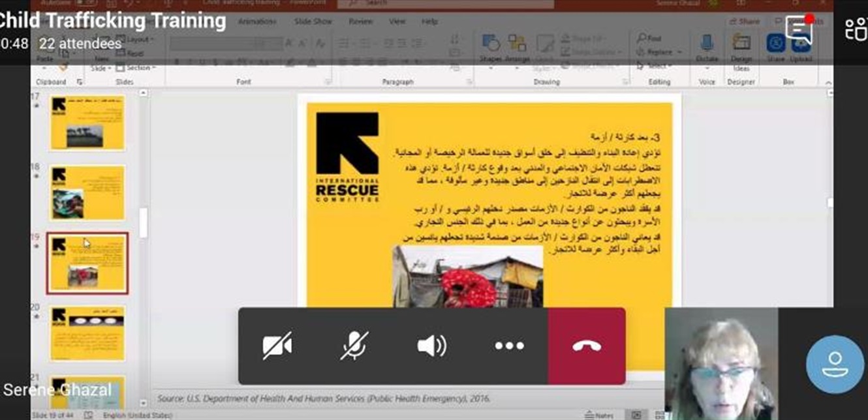Open the Paragraph group dialog launcher

tap(469, 82)
